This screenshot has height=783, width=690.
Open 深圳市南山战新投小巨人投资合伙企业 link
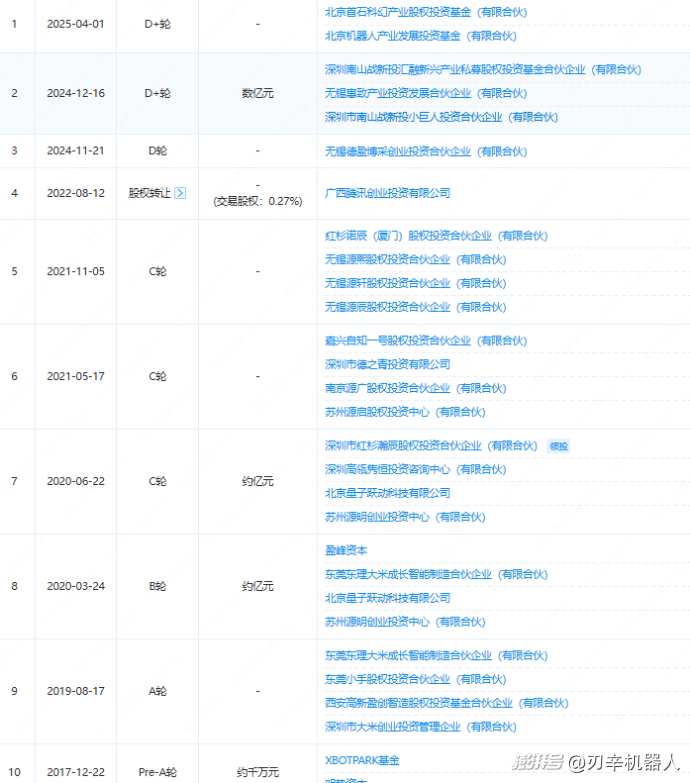(441, 117)
